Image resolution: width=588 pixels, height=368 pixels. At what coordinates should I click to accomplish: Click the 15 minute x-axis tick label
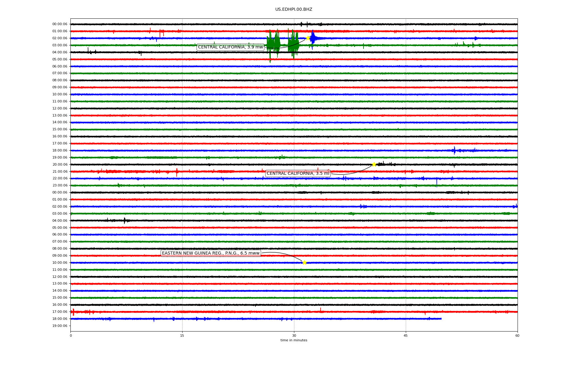click(x=182, y=335)
